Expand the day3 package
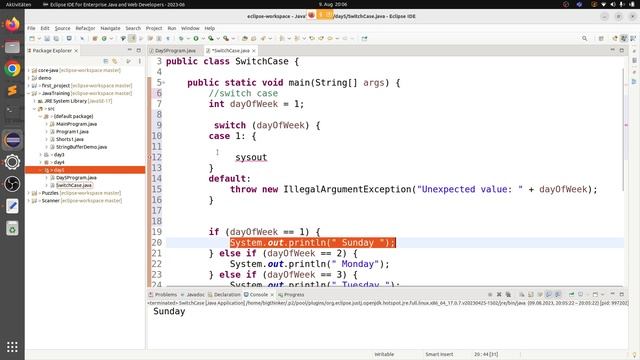 click(x=41, y=155)
